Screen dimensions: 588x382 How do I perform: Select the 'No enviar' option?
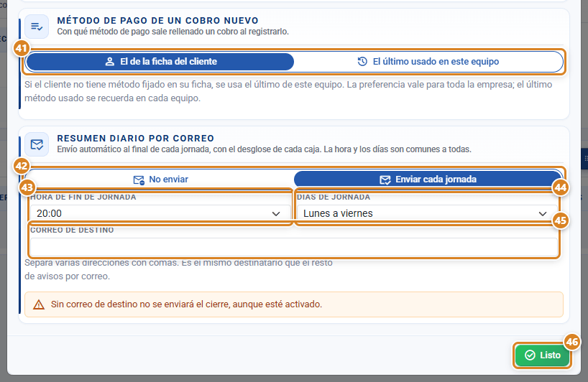click(160, 180)
